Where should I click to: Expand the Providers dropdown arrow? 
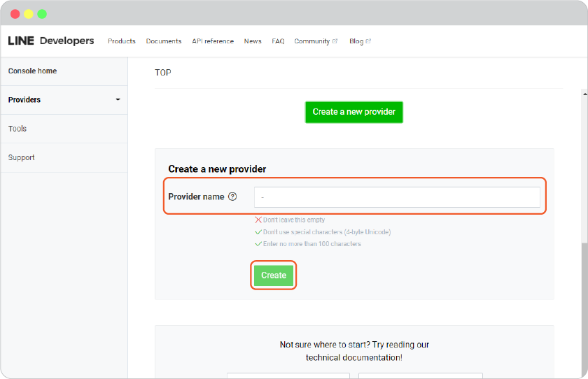pos(118,99)
